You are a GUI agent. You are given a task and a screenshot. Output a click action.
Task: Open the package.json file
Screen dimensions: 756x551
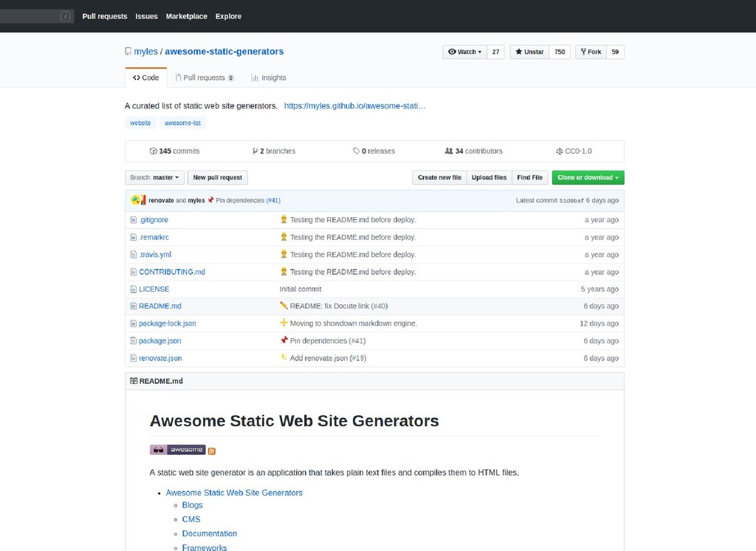(160, 340)
